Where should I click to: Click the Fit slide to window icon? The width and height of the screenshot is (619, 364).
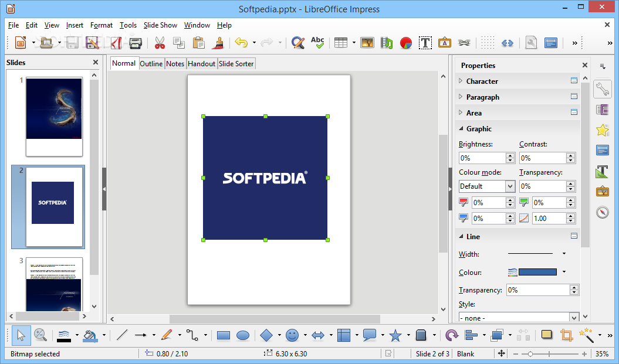501,353
